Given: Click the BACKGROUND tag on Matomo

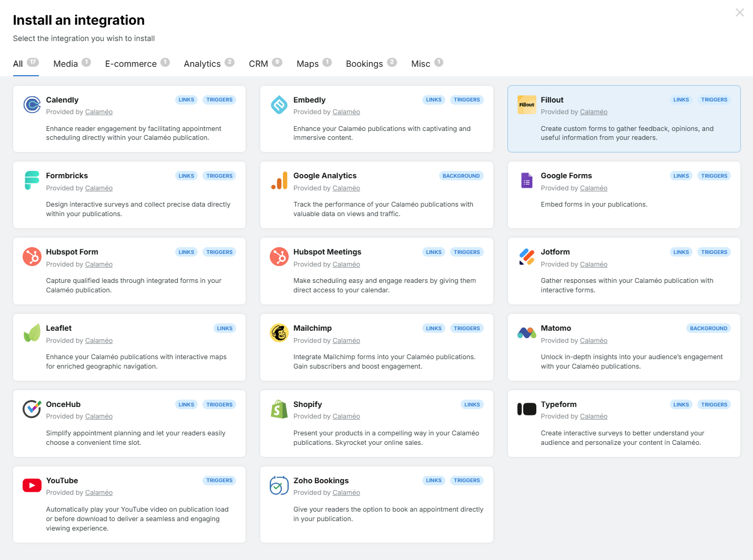Looking at the screenshot, I should [x=709, y=329].
